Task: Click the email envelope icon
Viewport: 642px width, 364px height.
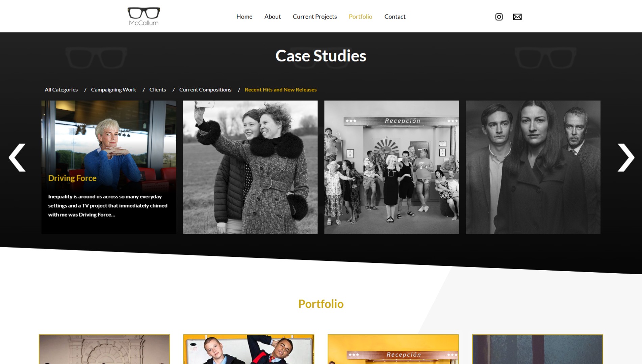Action: [517, 17]
